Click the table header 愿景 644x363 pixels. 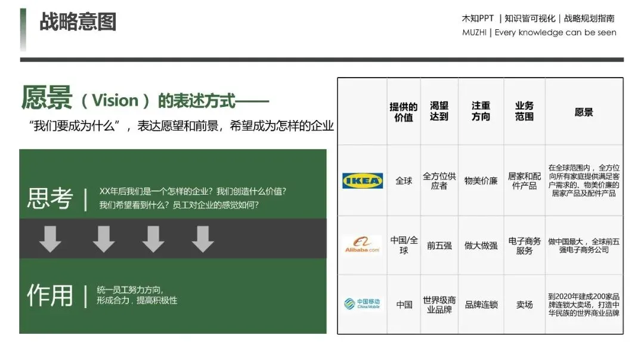(584, 112)
